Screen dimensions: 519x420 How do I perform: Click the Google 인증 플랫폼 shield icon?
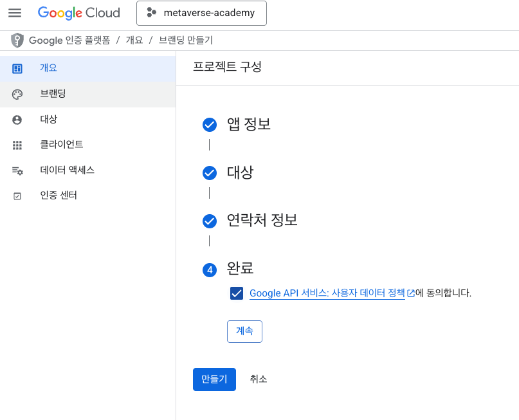(x=17, y=41)
